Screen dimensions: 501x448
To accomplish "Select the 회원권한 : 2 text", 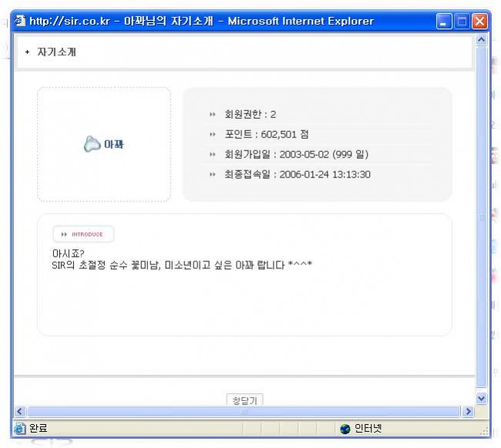I will pos(250,114).
